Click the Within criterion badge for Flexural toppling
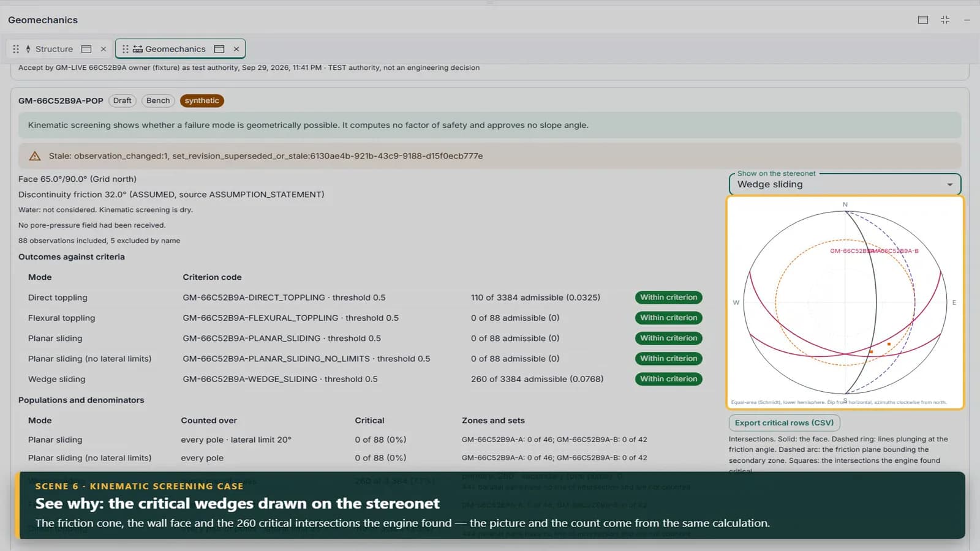Viewport: 980px width, 551px height. coord(669,318)
